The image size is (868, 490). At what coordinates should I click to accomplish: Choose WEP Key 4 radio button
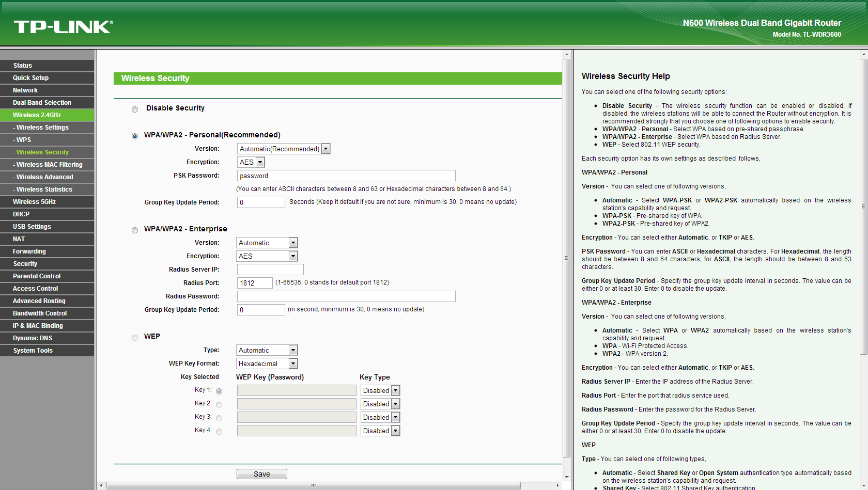(x=219, y=431)
